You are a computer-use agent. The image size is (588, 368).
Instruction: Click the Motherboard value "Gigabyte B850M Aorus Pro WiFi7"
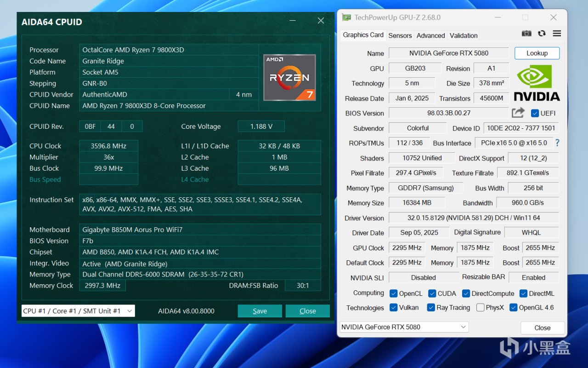tap(200, 230)
